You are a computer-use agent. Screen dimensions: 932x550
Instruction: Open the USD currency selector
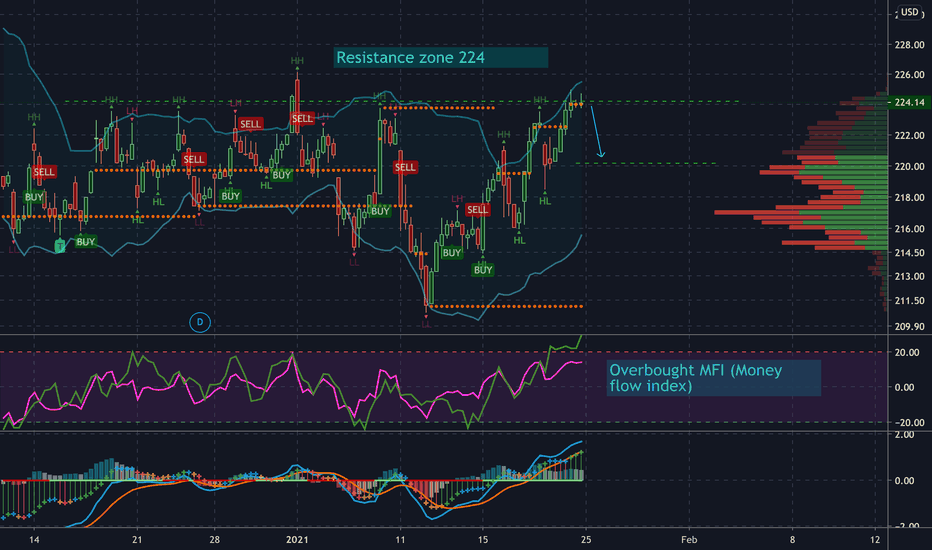909,12
